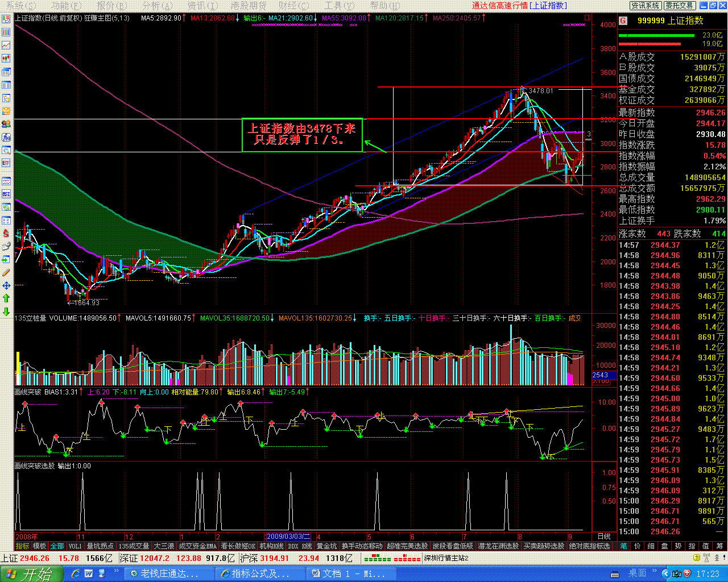Click the small red box at chart top-right
The width and height of the screenshot is (728, 582).
click(586, 18)
